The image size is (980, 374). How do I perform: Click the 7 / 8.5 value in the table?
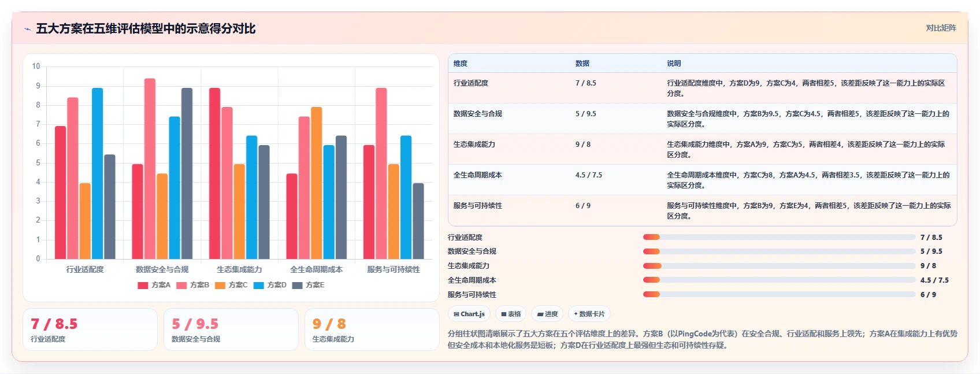(586, 83)
